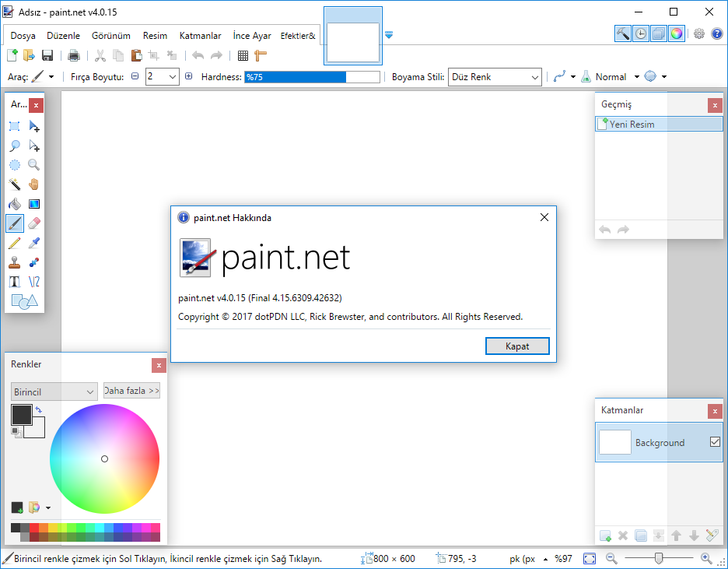The height and width of the screenshot is (569, 728).
Task: Toggle the Tools window button
Action: (x=622, y=33)
